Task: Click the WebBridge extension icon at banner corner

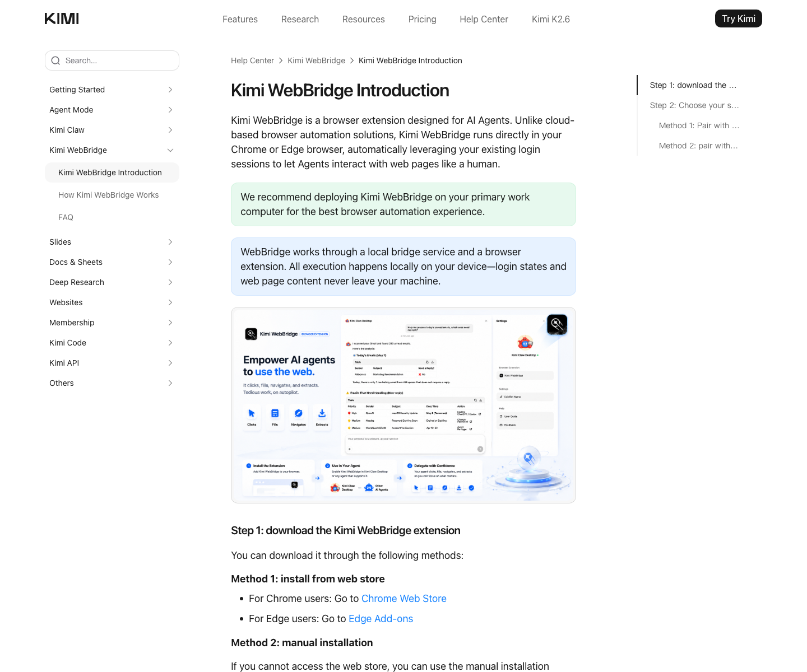Action: click(x=557, y=324)
